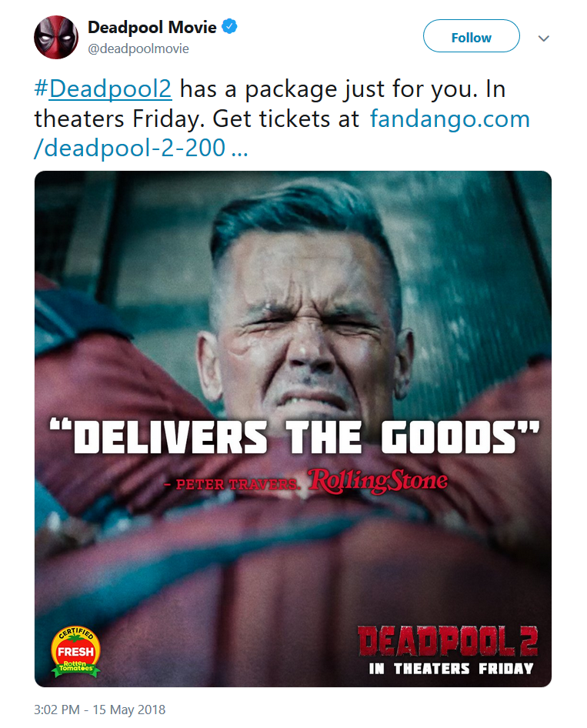Click the Peter Travers credit text
587x728 pixels.
click(233, 484)
